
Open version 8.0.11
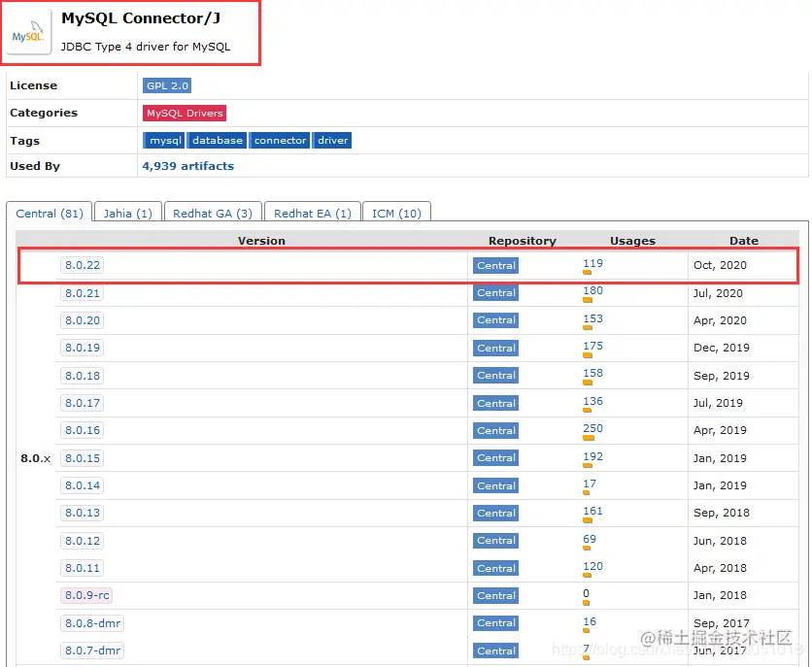point(82,568)
